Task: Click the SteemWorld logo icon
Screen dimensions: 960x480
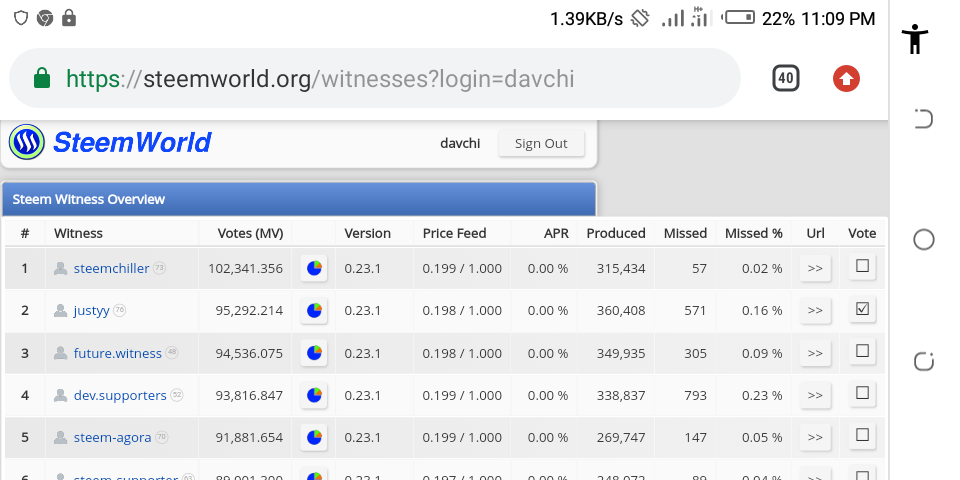Action: pyautogui.click(x=26, y=142)
